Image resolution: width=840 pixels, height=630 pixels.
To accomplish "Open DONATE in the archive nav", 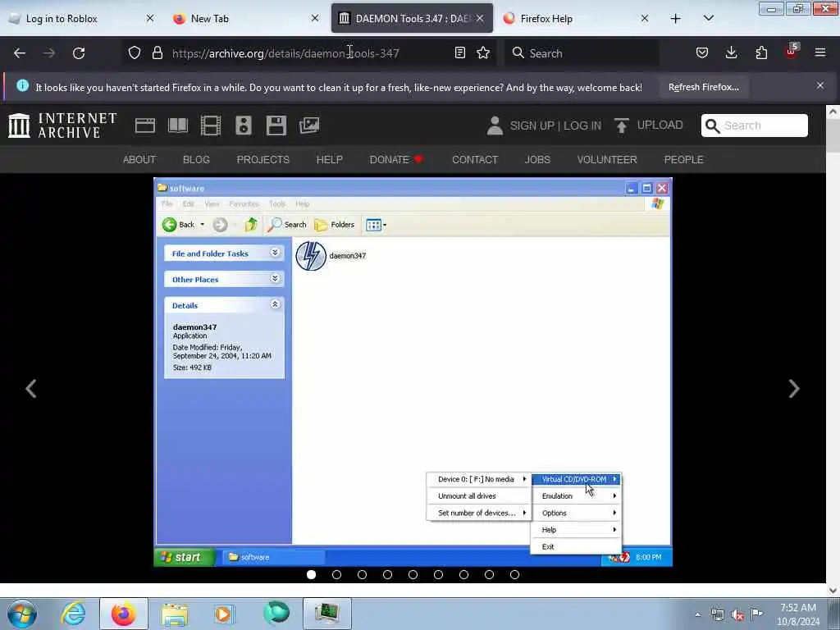I will pyautogui.click(x=396, y=160).
